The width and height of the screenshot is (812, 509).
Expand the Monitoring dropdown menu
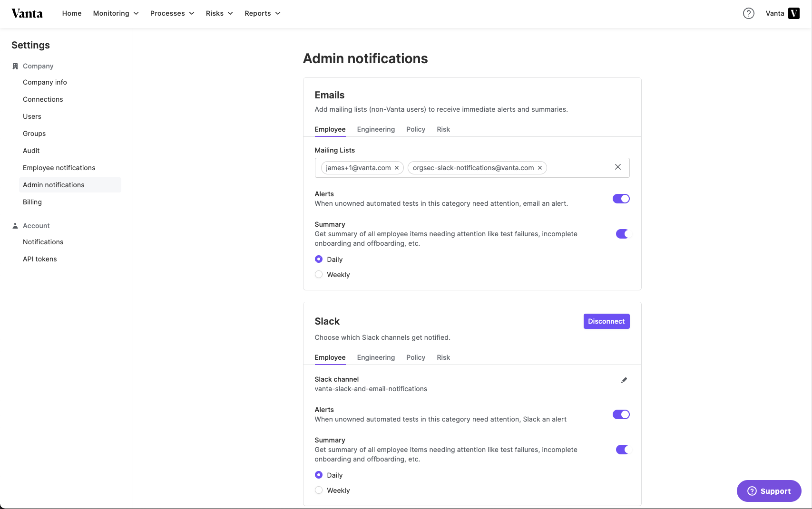pyautogui.click(x=116, y=13)
